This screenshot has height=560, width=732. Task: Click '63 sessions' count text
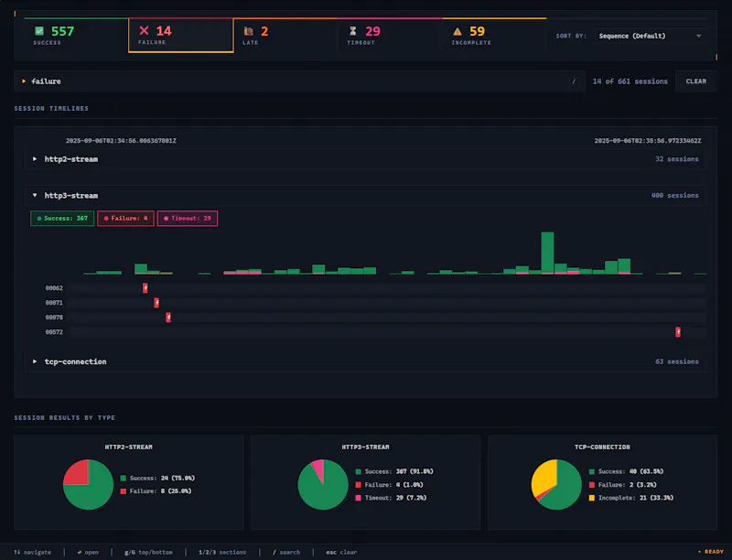(677, 361)
